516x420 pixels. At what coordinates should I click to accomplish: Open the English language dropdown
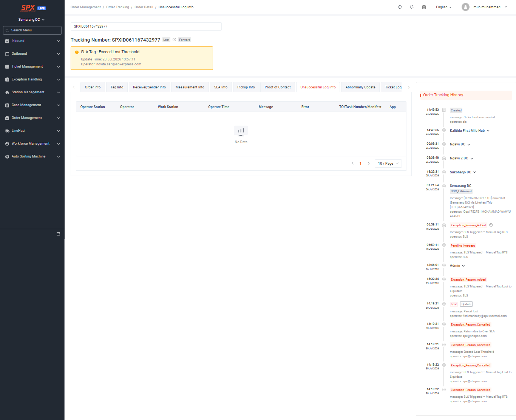click(444, 7)
